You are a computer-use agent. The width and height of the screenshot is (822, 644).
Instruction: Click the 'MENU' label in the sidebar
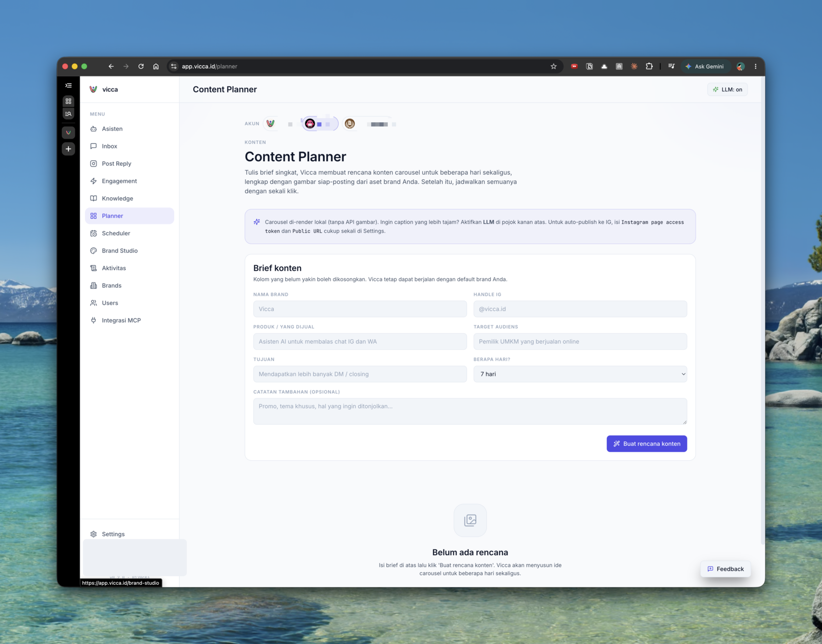point(98,114)
